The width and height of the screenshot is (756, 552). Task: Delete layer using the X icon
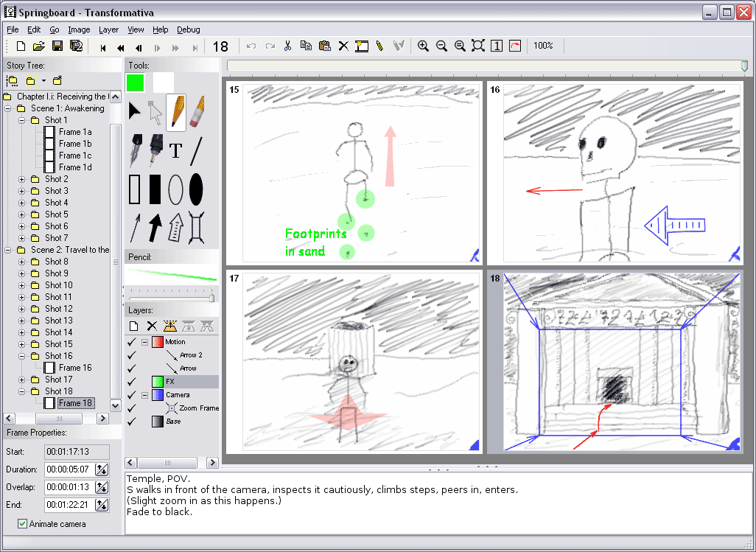tap(152, 326)
